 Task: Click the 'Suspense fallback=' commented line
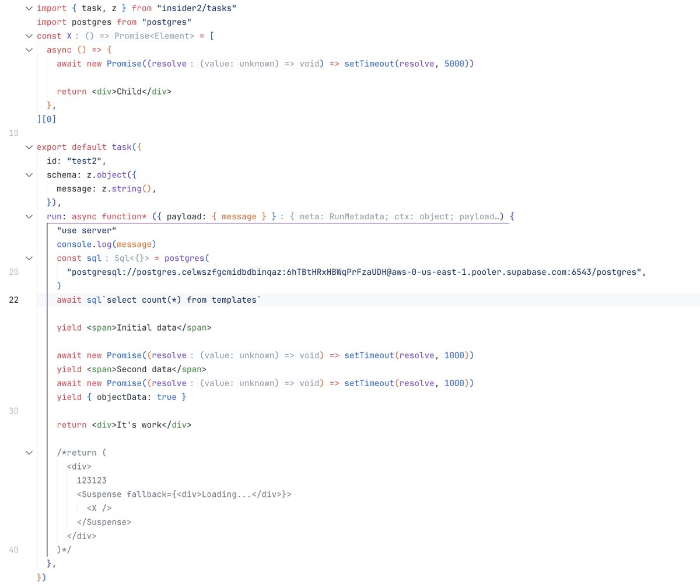184,494
